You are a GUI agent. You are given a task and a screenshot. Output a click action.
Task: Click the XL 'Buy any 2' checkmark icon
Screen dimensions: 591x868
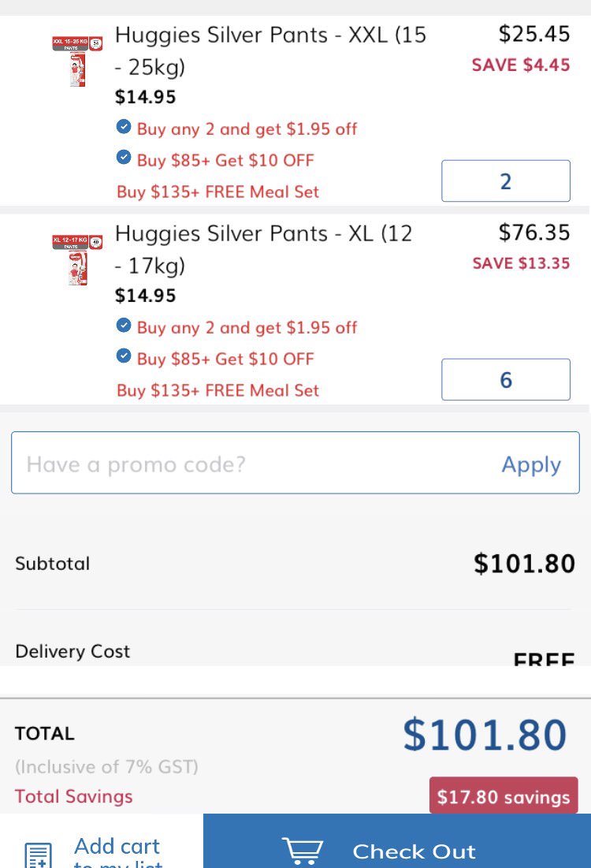[124, 326]
